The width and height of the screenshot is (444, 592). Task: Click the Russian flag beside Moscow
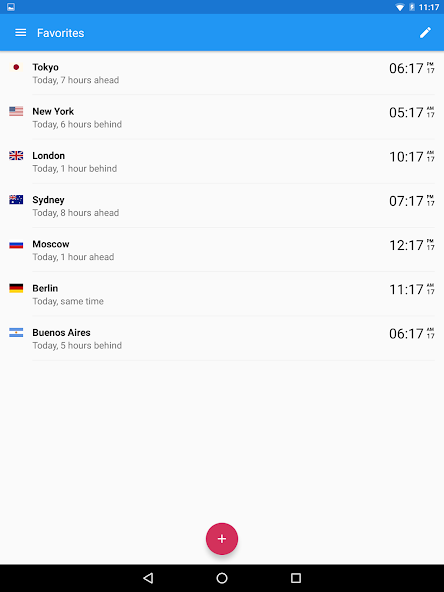click(x=16, y=244)
